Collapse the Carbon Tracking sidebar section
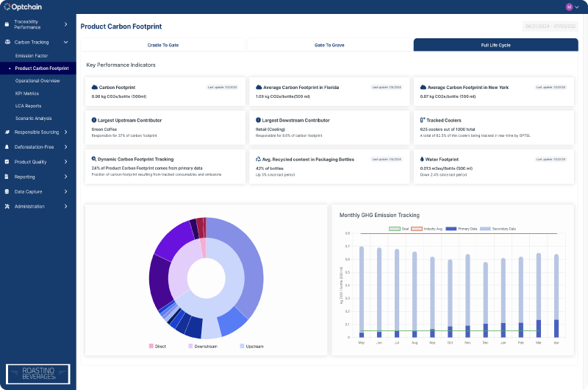Image resolution: width=588 pixels, height=390 pixels. click(65, 43)
